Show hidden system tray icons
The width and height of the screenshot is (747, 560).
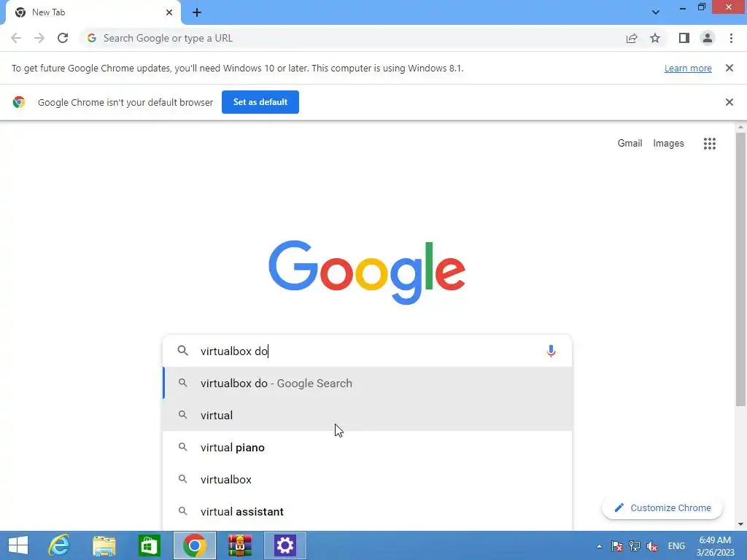click(599, 546)
